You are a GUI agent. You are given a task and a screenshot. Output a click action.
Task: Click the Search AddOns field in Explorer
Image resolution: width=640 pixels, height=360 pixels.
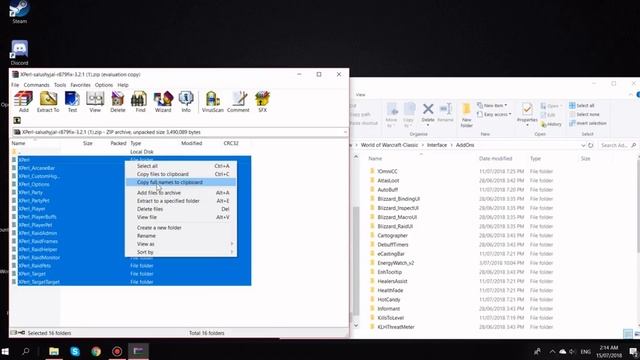click(x=618, y=145)
